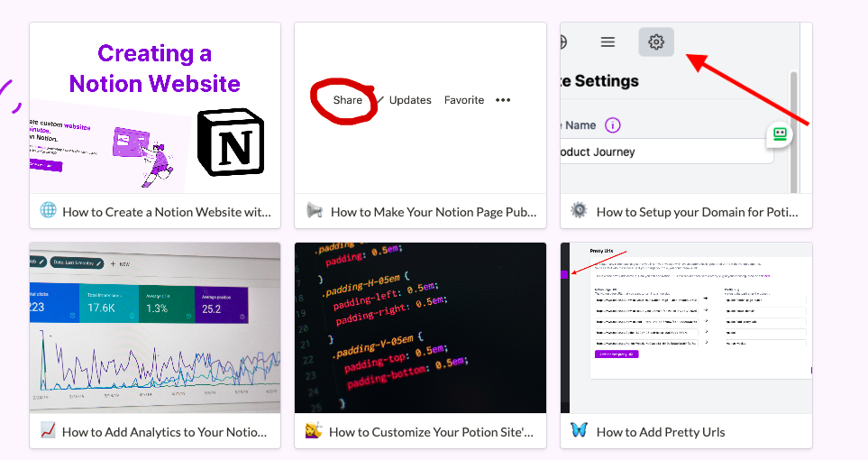This screenshot has height=460, width=868.
Task: Click the circled Share option
Action: [x=347, y=100]
